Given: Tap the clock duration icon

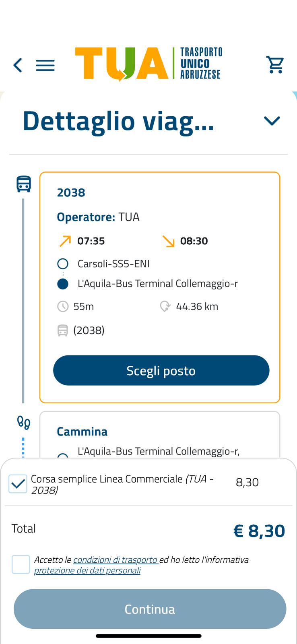Looking at the screenshot, I should [x=63, y=307].
